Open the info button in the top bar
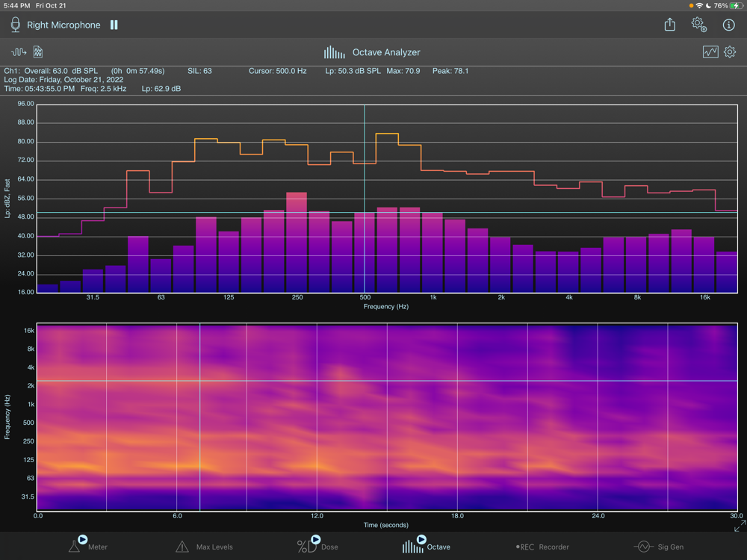The image size is (747, 560). point(729,25)
